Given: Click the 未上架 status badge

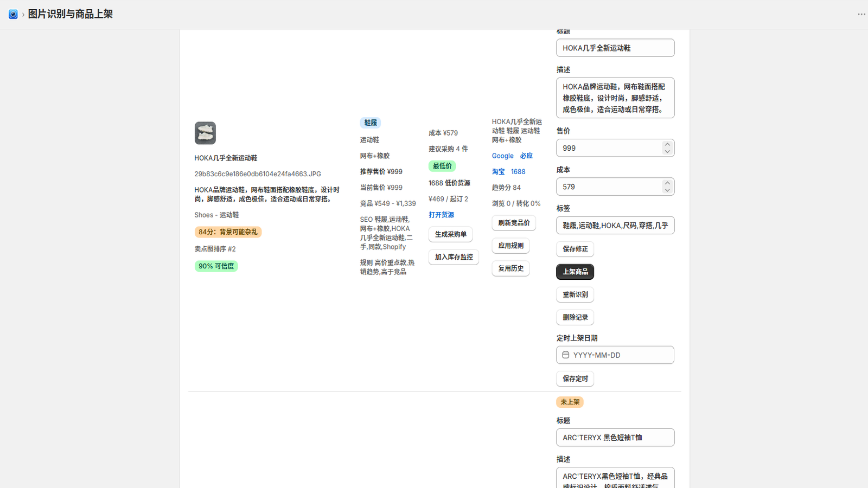Looking at the screenshot, I should [x=570, y=402].
